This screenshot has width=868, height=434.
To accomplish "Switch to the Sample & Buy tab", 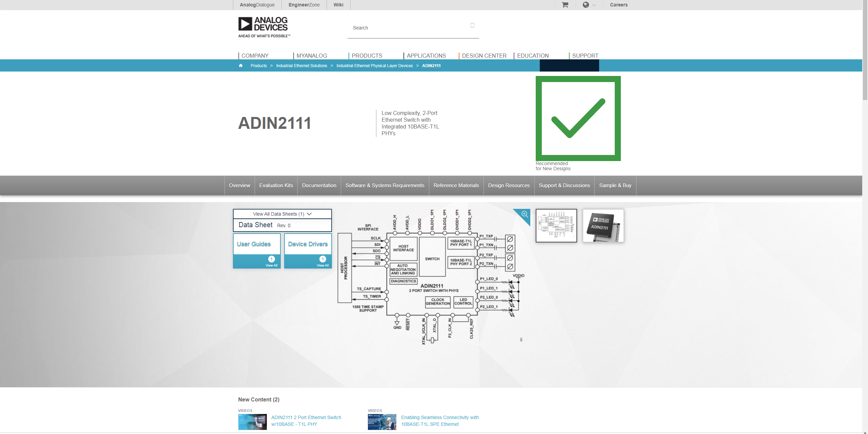I will [x=615, y=185].
